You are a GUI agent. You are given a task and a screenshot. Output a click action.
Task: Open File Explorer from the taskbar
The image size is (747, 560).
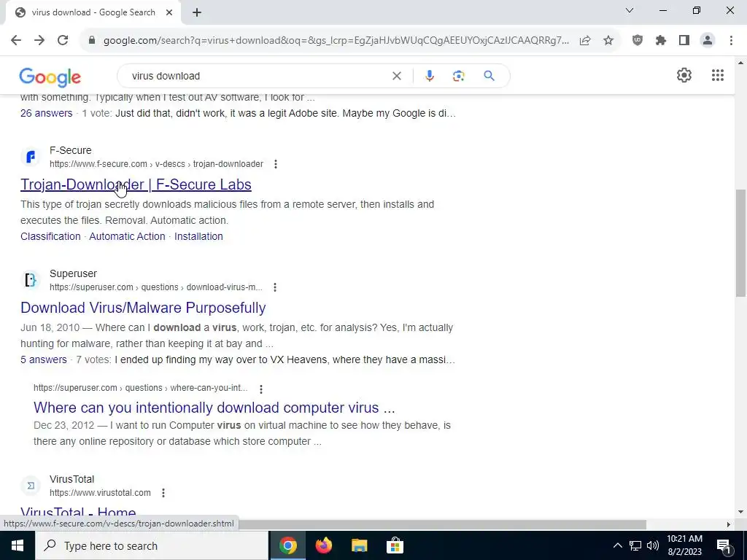point(359,545)
